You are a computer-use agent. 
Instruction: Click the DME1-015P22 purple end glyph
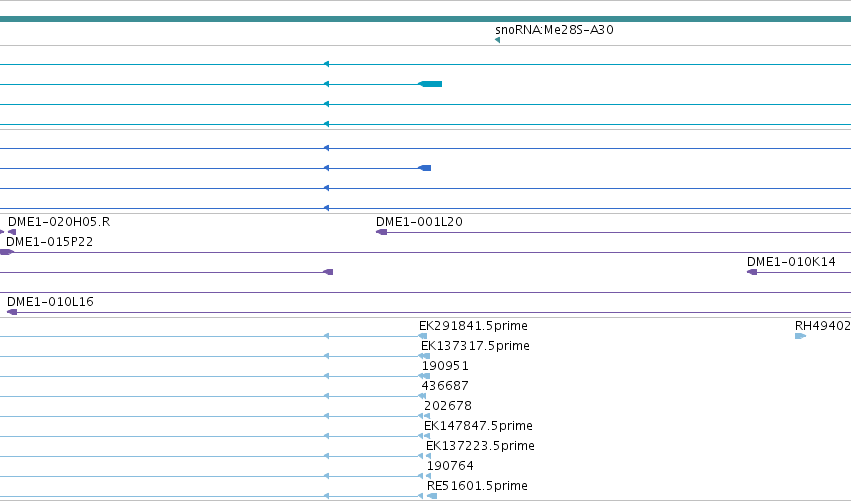click(x=6, y=252)
